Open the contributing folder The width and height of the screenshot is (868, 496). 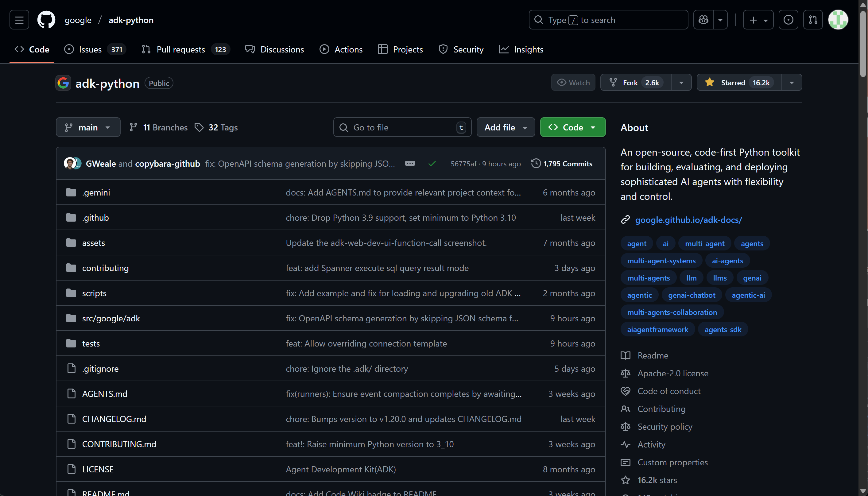click(x=105, y=268)
